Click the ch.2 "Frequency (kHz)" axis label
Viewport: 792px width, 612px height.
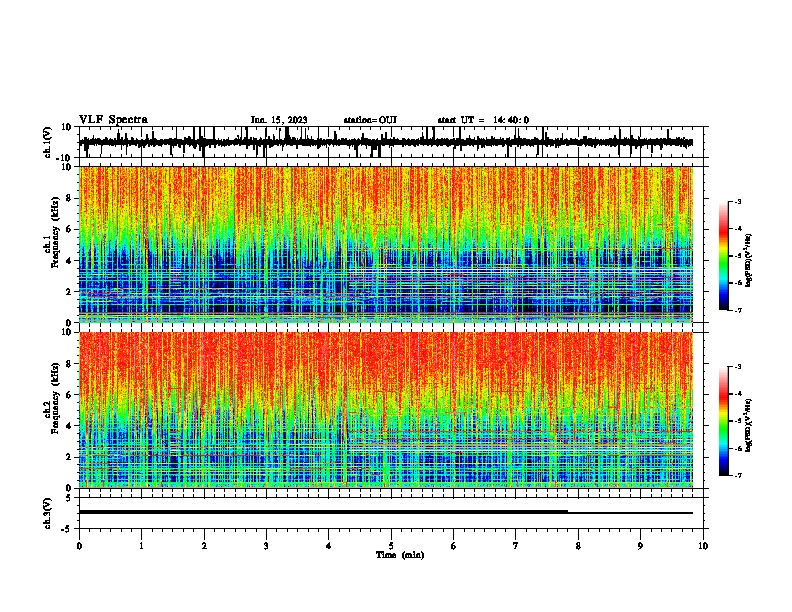tap(55, 398)
